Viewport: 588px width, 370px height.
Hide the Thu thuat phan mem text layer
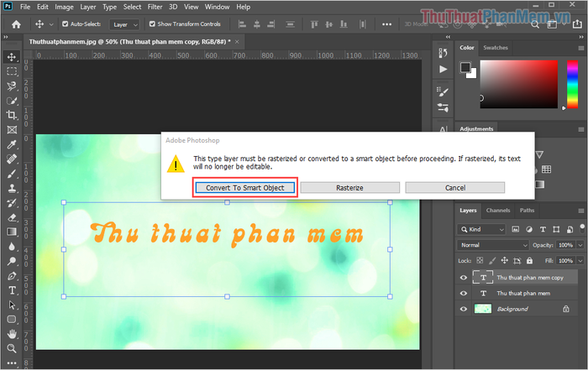pos(464,293)
